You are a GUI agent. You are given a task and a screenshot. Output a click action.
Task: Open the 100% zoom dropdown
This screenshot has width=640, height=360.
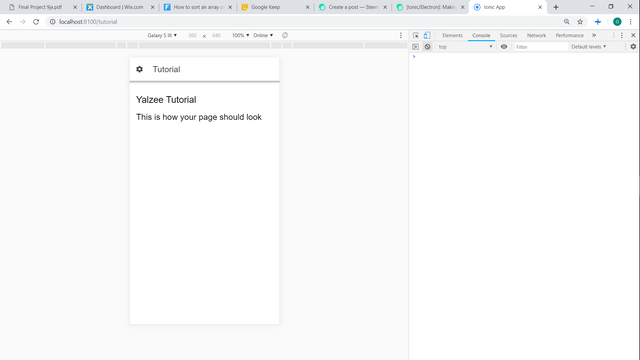pyautogui.click(x=240, y=36)
